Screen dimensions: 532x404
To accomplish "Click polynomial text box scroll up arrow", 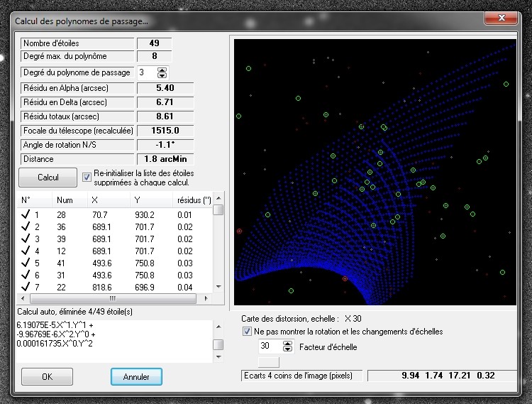I will coord(218,327).
